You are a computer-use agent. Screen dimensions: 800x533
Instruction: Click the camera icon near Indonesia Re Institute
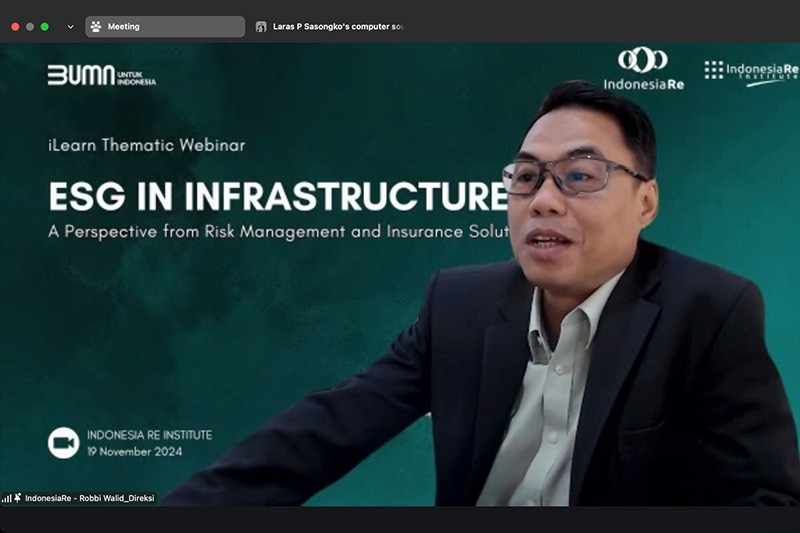coord(64,443)
